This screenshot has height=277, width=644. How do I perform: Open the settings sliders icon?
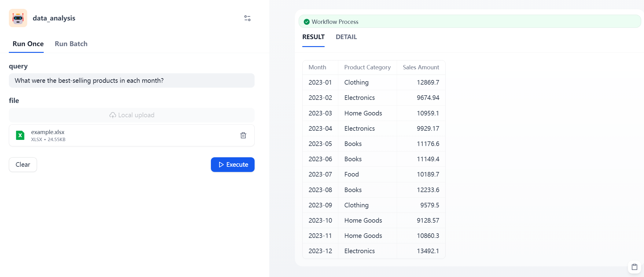pyautogui.click(x=247, y=18)
